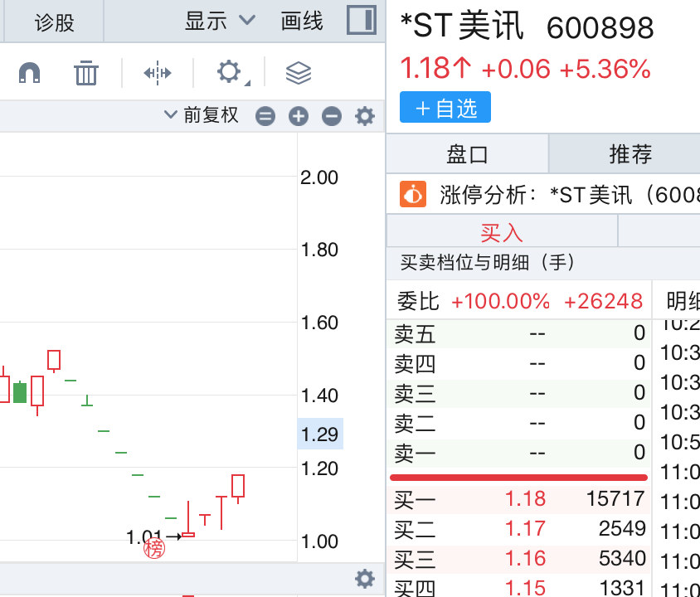The height and width of the screenshot is (597, 700).
Task: Switch to the 盘口 tab
Action: pyautogui.click(x=468, y=154)
